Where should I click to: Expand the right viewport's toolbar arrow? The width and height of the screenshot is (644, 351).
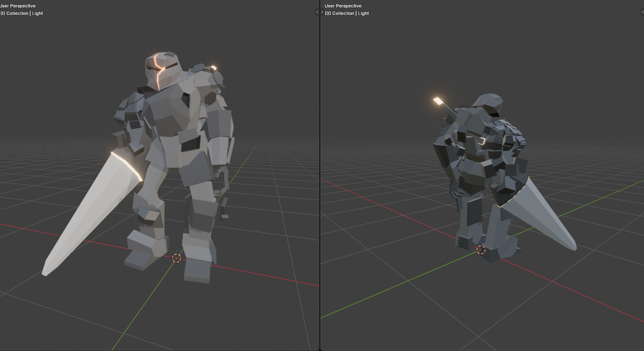[x=323, y=12]
